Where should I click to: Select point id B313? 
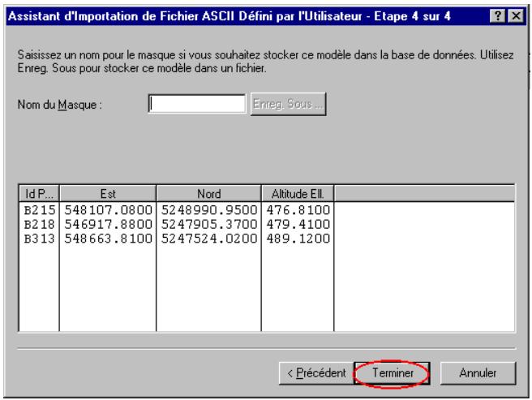pos(40,239)
